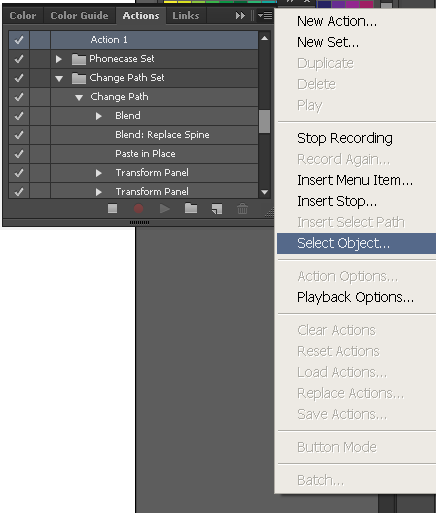
Task: Open the Actions panel flyout menu icon
Action: (x=265, y=15)
